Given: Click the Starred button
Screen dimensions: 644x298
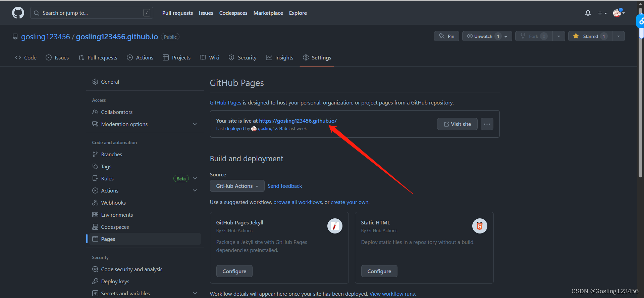Looking at the screenshot, I should [590, 36].
